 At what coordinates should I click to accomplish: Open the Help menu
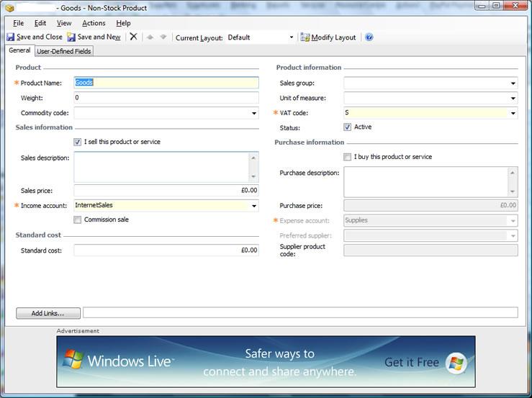123,23
